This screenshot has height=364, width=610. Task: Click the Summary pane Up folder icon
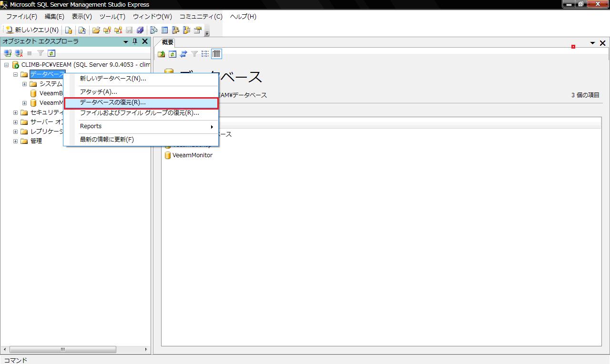pos(162,54)
